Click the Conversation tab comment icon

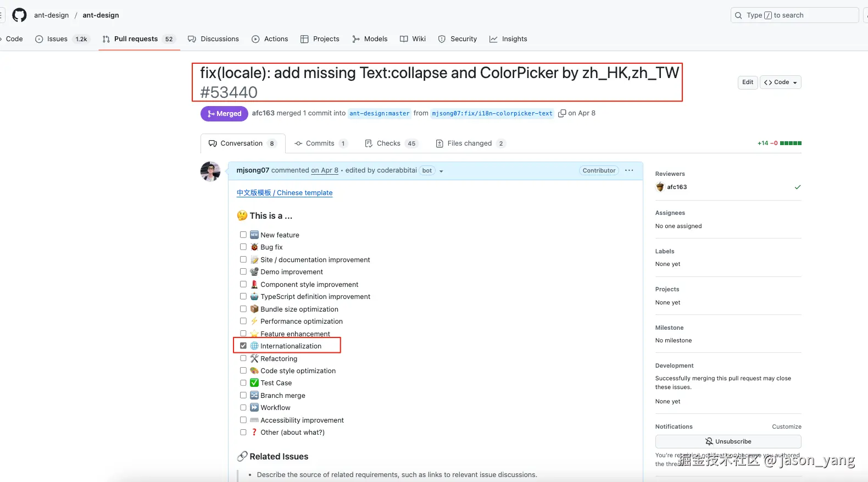213,143
